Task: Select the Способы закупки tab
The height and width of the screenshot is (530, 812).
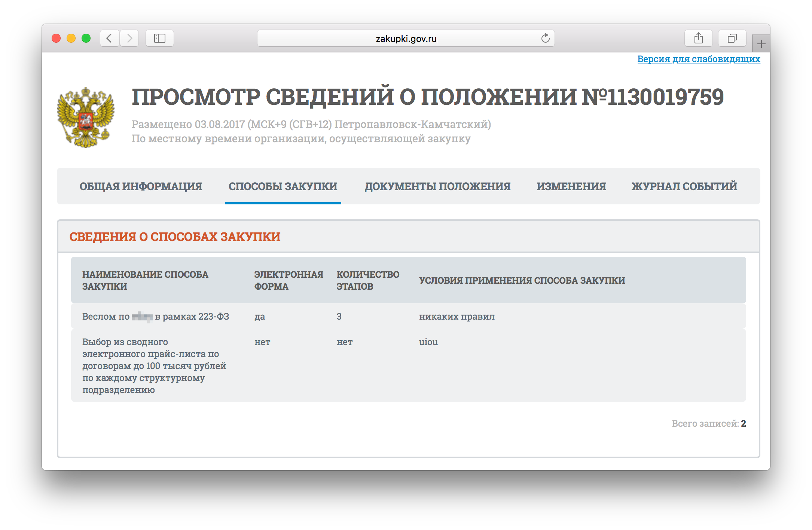Action: click(283, 186)
